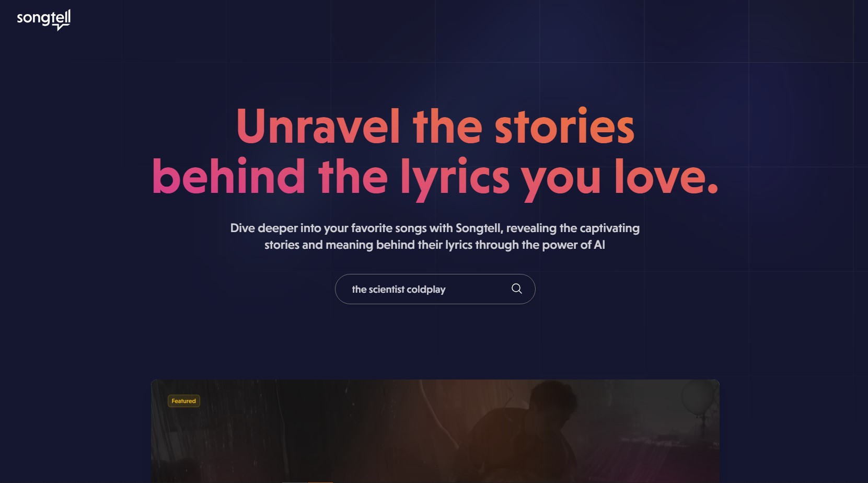868x483 pixels.
Task: Click the 'behind the lyrics you love.' headline
Action: (435, 178)
